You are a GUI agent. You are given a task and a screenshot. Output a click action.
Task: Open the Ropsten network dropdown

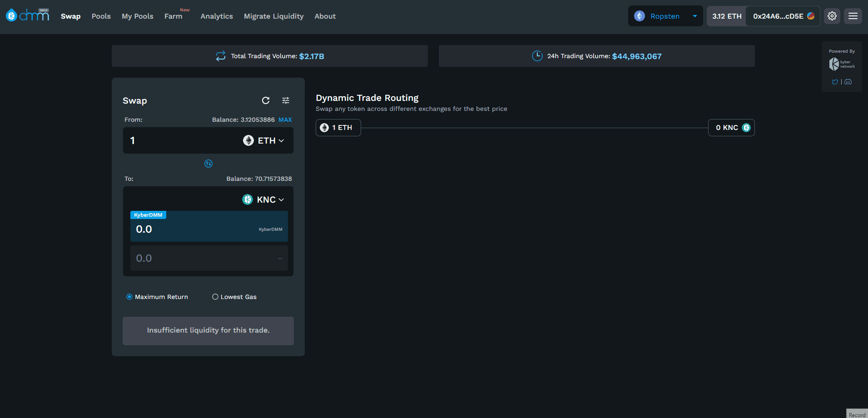point(665,16)
